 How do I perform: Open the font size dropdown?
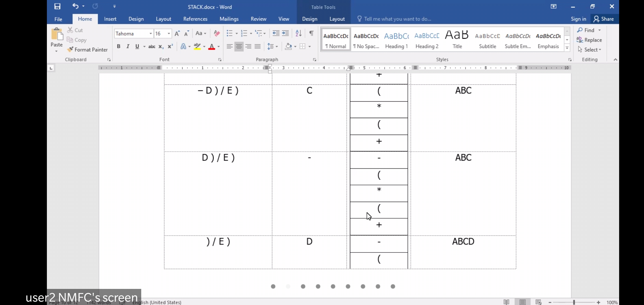coord(169,34)
